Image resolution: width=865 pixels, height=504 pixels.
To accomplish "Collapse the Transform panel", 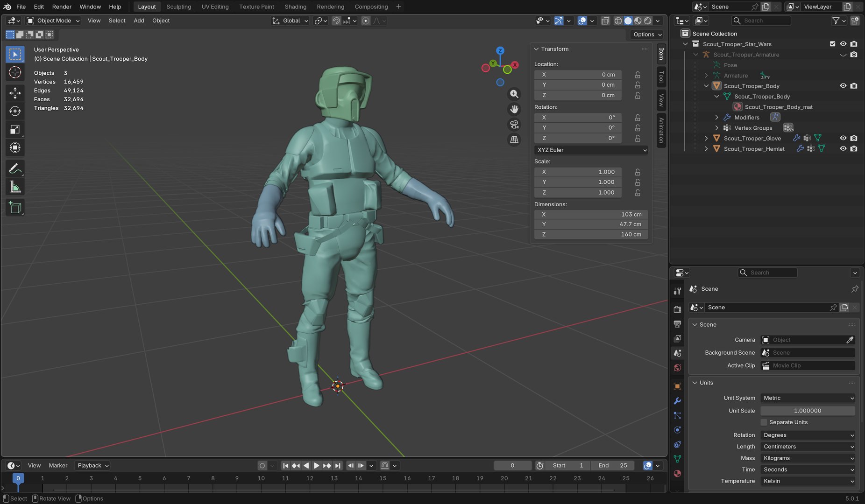I will [537, 49].
